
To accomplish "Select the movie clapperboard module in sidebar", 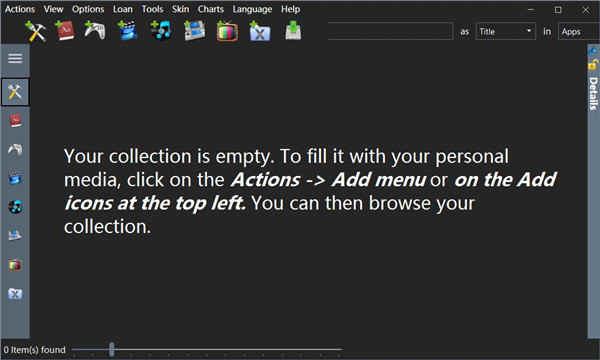I will pyautogui.click(x=15, y=178).
